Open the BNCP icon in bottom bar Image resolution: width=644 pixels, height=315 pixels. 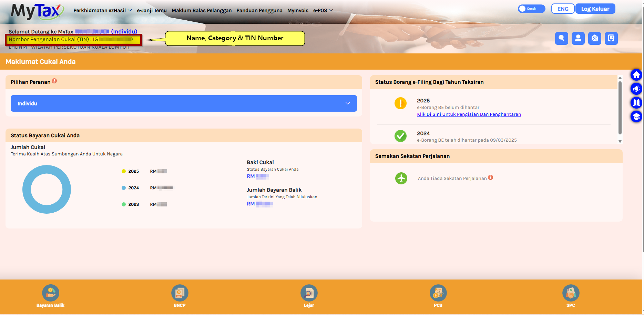[x=180, y=293]
